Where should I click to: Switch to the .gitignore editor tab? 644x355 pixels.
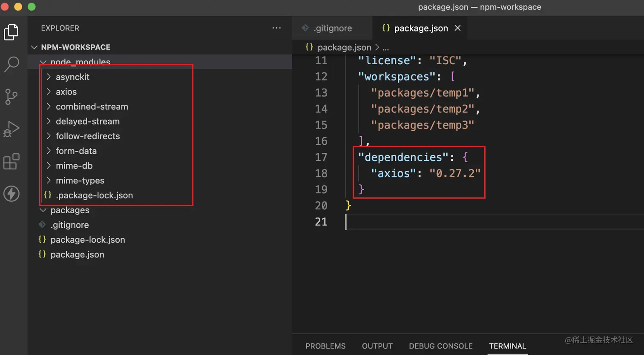pos(332,29)
